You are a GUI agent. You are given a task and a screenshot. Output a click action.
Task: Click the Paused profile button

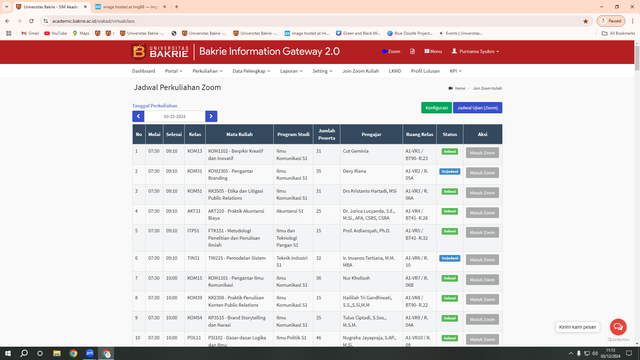coord(611,21)
